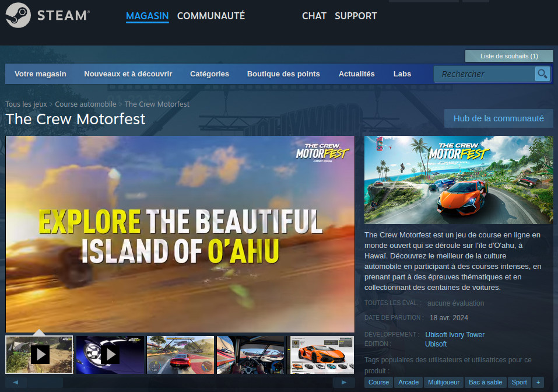This screenshot has width=558, height=392.
Task: Click Hub de la communauté
Action: click(x=499, y=118)
